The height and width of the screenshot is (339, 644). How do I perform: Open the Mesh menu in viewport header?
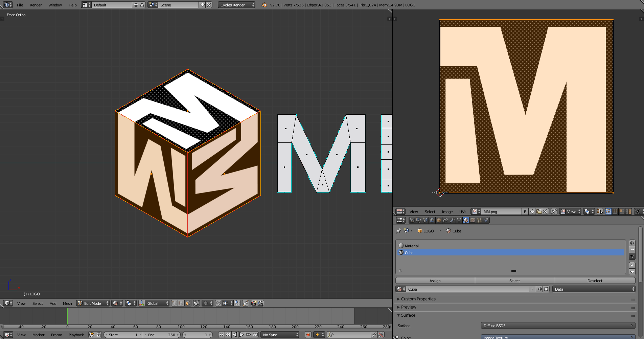click(x=67, y=303)
